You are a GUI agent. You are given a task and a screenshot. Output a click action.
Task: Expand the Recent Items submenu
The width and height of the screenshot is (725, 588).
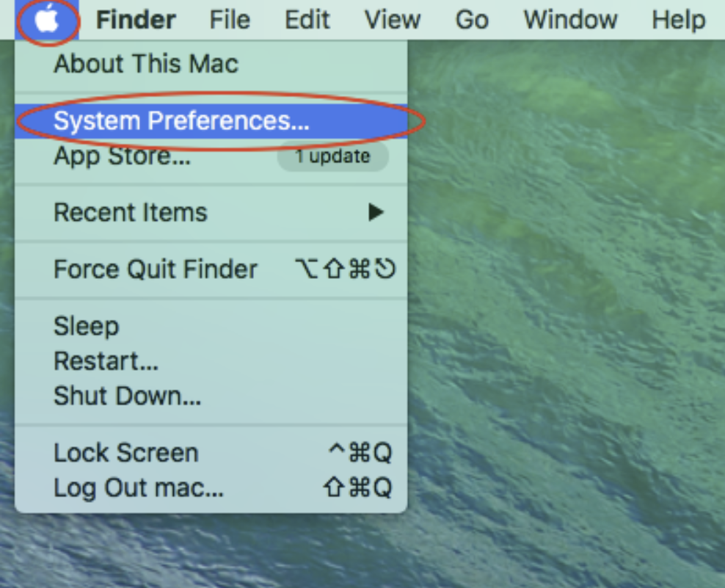pyautogui.click(x=211, y=212)
